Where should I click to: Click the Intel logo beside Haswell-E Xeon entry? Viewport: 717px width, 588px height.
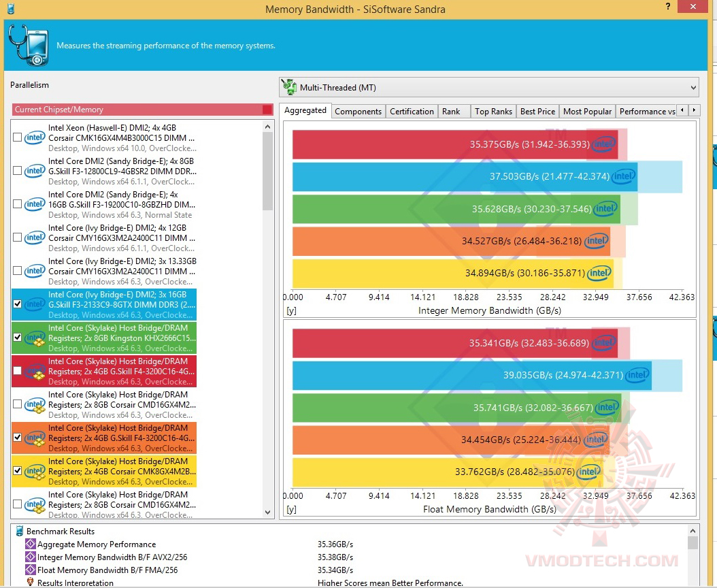point(35,137)
